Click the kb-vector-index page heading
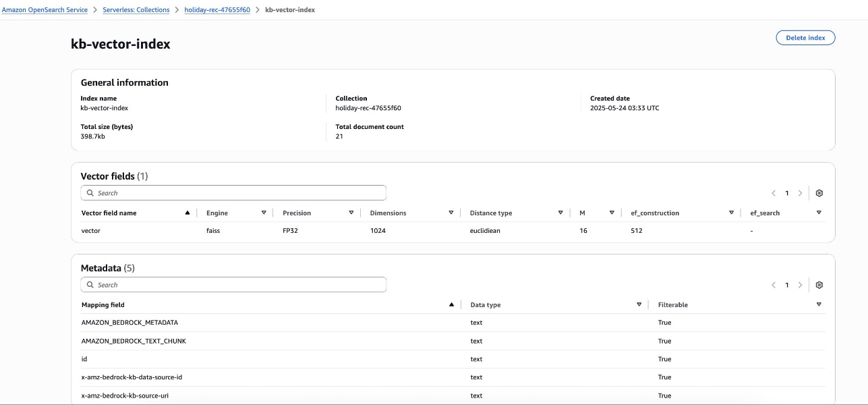This screenshot has width=868, height=405. [x=121, y=44]
